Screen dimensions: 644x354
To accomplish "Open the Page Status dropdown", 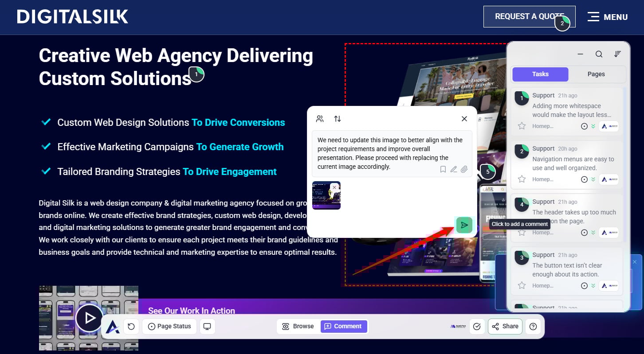I will tap(169, 327).
